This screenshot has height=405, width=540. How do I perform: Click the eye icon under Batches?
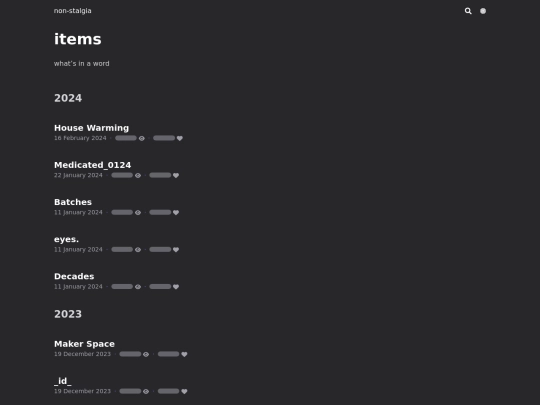pos(138,212)
